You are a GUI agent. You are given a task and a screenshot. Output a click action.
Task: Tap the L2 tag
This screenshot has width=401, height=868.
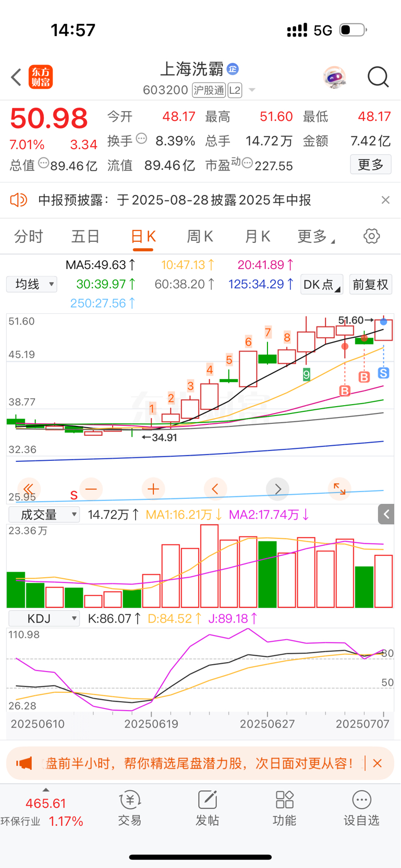235,90
